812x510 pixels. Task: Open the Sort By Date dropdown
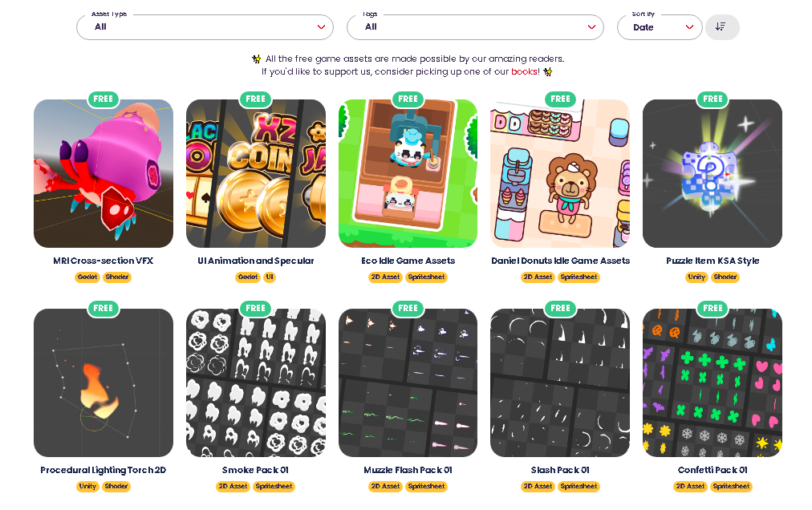point(660,27)
